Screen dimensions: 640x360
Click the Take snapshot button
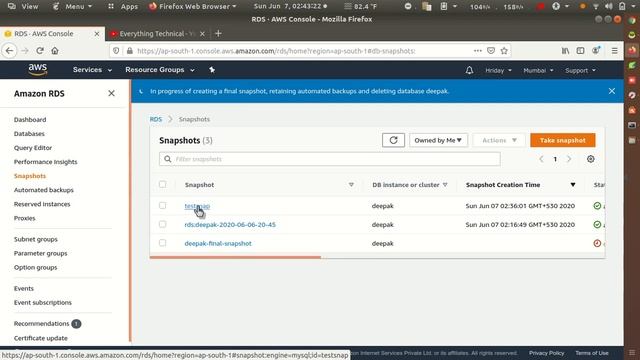(x=562, y=140)
